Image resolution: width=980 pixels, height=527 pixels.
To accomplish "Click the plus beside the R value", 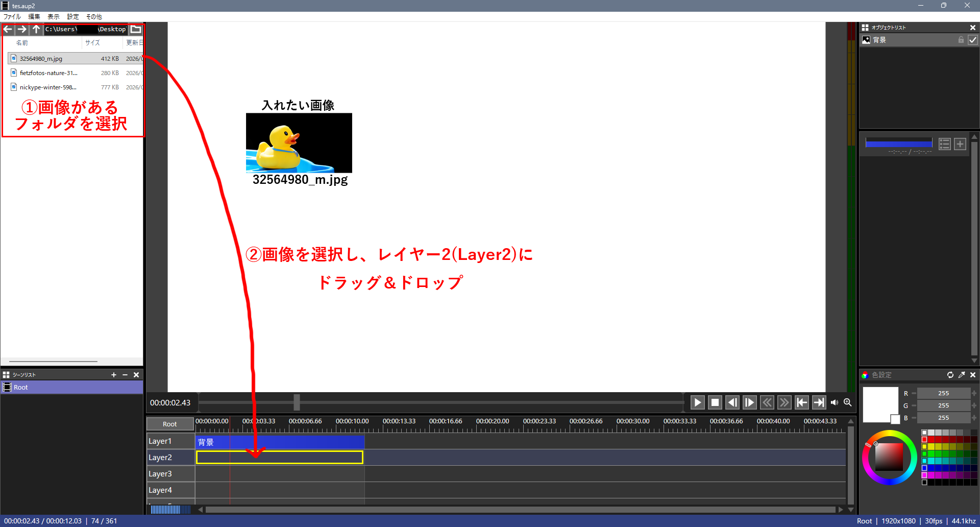I will tap(974, 393).
